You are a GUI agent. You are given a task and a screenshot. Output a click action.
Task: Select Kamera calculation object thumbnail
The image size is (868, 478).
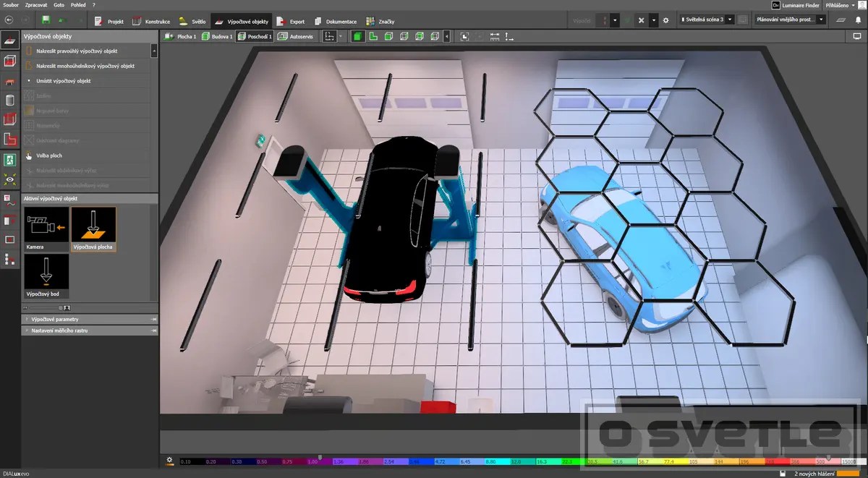[x=46, y=229]
